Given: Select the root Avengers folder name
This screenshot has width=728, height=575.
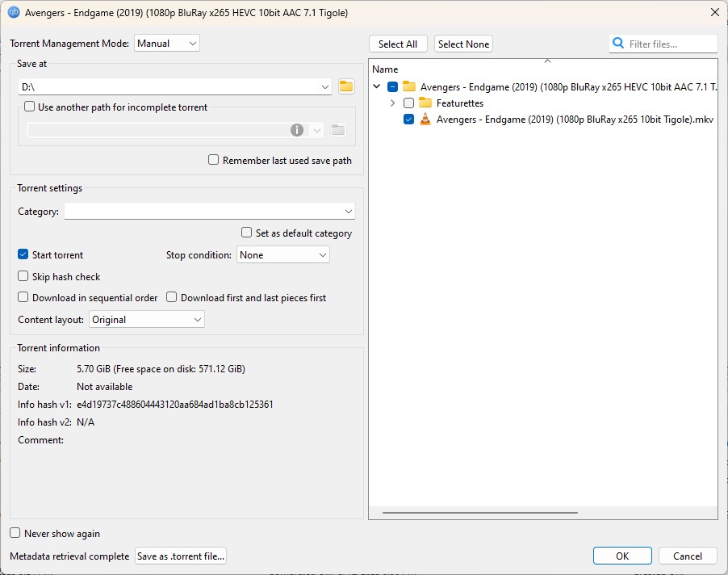Looking at the screenshot, I should coord(568,87).
